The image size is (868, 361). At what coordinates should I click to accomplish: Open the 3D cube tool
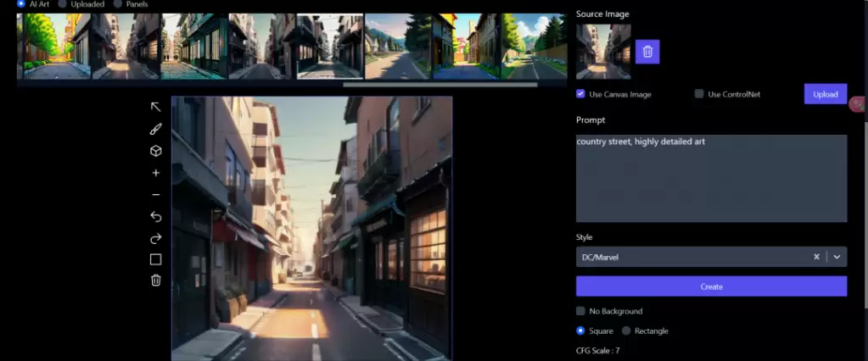point(155,151)
